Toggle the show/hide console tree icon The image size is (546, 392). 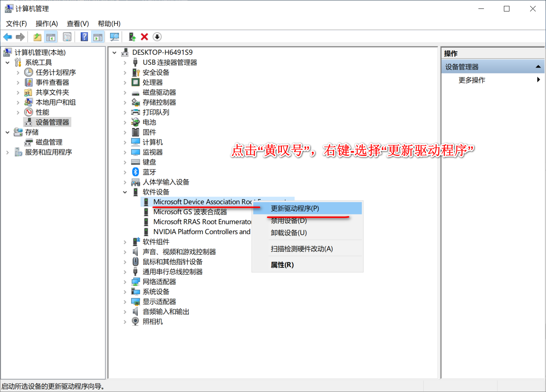tap(51, 37)
